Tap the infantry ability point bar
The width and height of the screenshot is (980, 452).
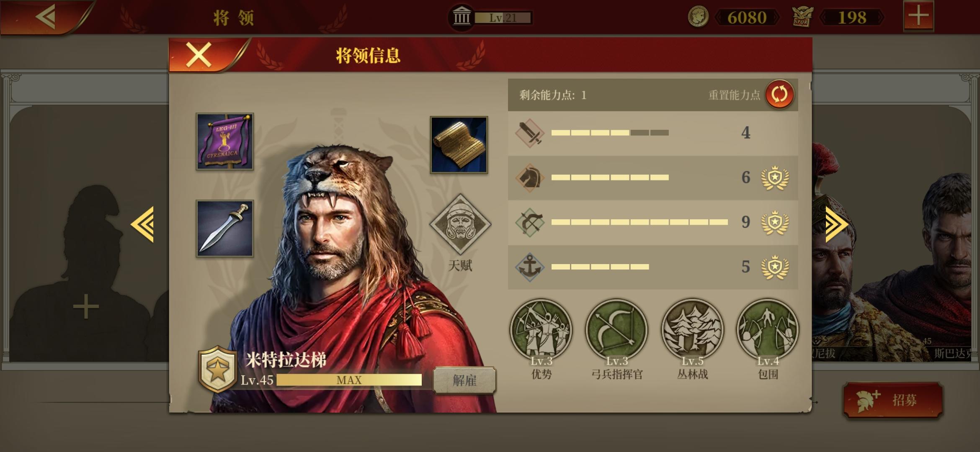[x=610, y=133]
